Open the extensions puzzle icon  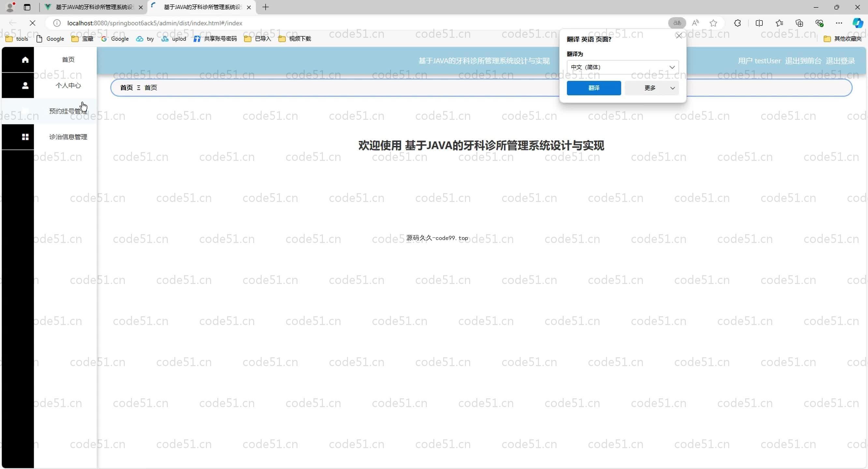click(737, 23)
